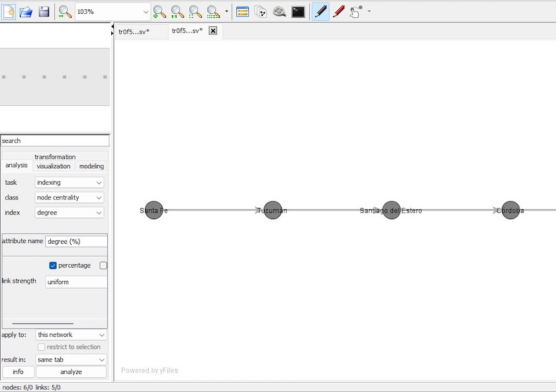The height and width of the screenshot is (392, 556).
Task: Open the index degree dropdown
Action: click(69, 213)
